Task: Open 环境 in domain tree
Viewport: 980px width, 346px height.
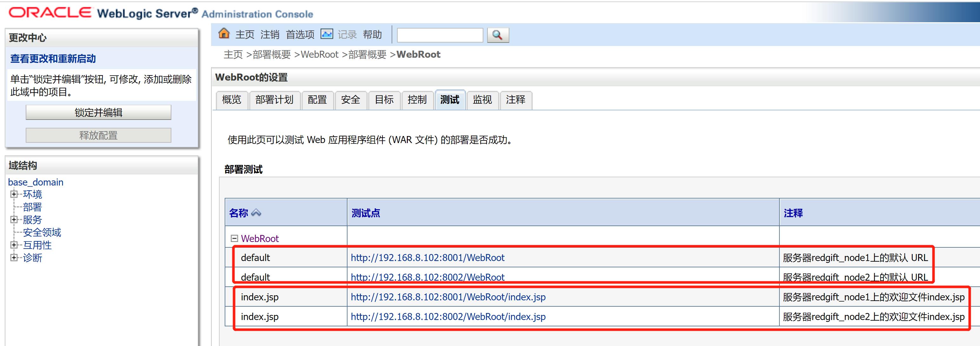Action: pyautogui.click(x=32, y=194)
